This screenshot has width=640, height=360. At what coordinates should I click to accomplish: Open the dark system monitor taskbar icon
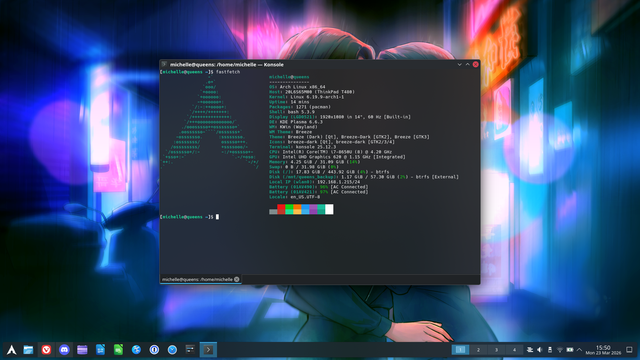tap(190, 350)
